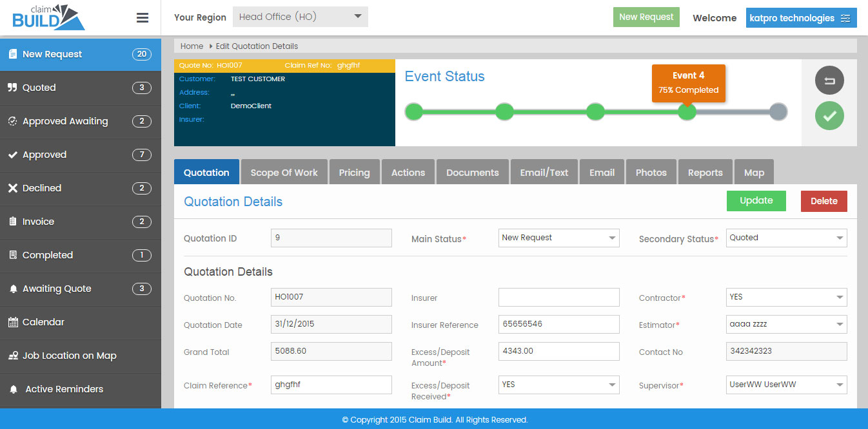Click the Claim Build logo
Viewport: 868px width, 429px height.
point(48,17)
